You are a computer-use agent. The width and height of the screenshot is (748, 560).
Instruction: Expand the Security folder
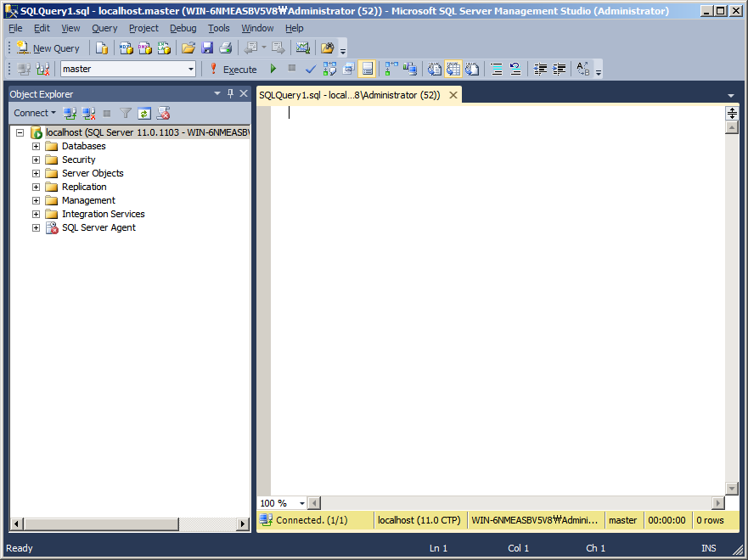(36, 160)
